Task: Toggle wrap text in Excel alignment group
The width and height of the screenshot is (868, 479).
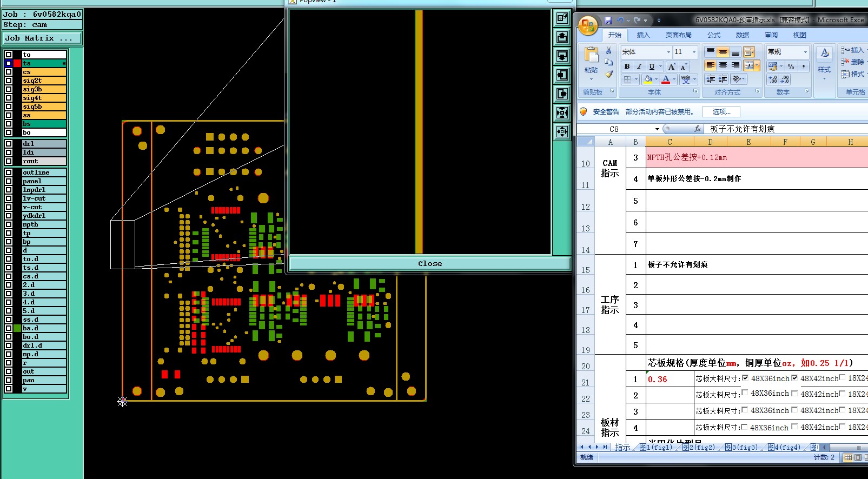Action: click(x=749, y=52)
